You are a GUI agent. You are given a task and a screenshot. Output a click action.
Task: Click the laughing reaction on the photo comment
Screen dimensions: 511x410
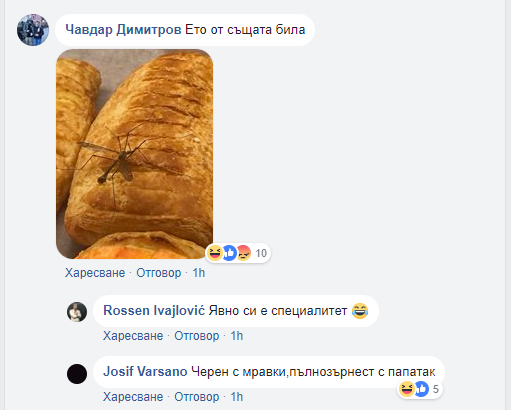(215, 253)
